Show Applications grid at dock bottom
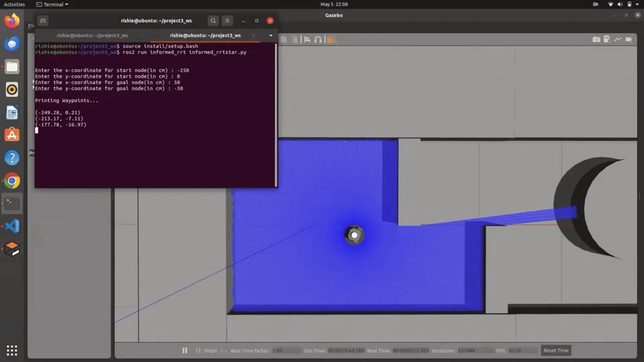 click(x=12, y=350)
